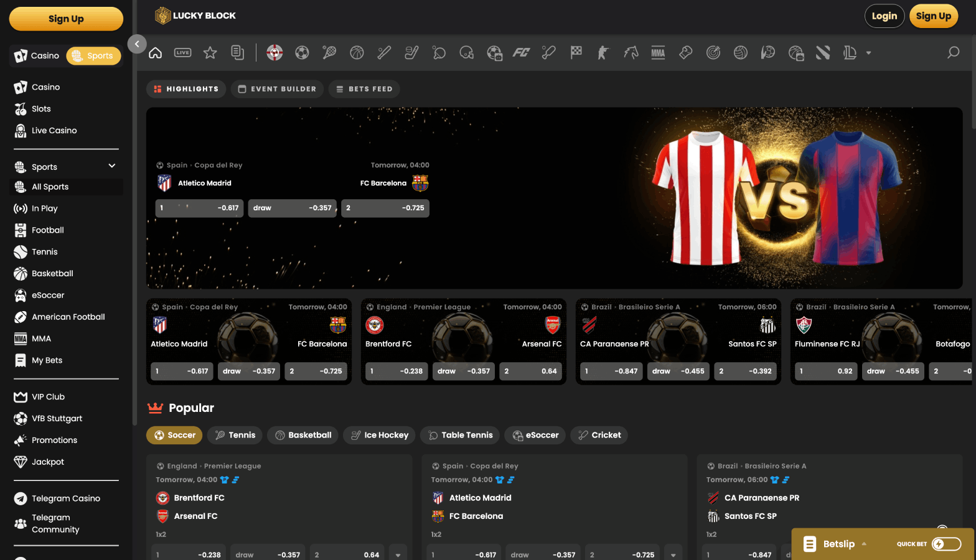Open In Play in the sidebar

coord(45,208)
